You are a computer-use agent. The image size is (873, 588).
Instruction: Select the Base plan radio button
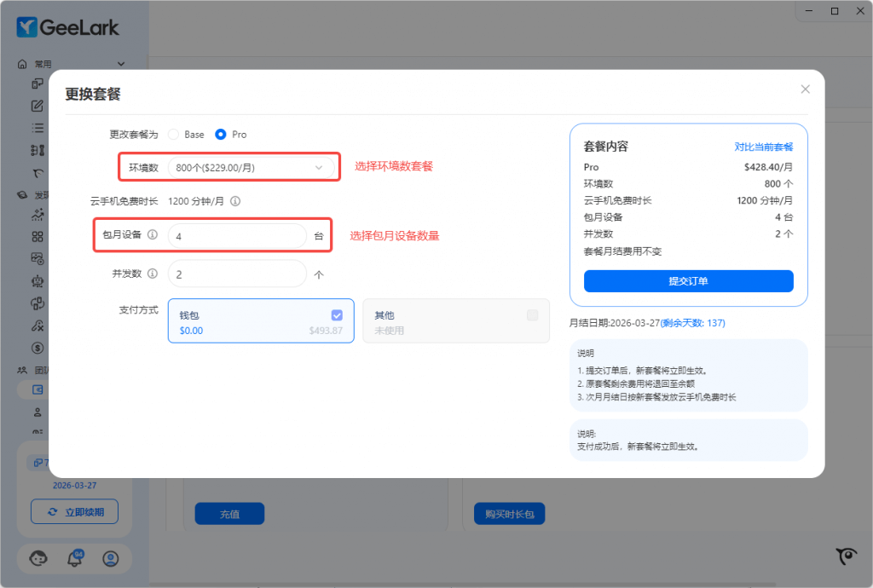(x=174, y=135)
